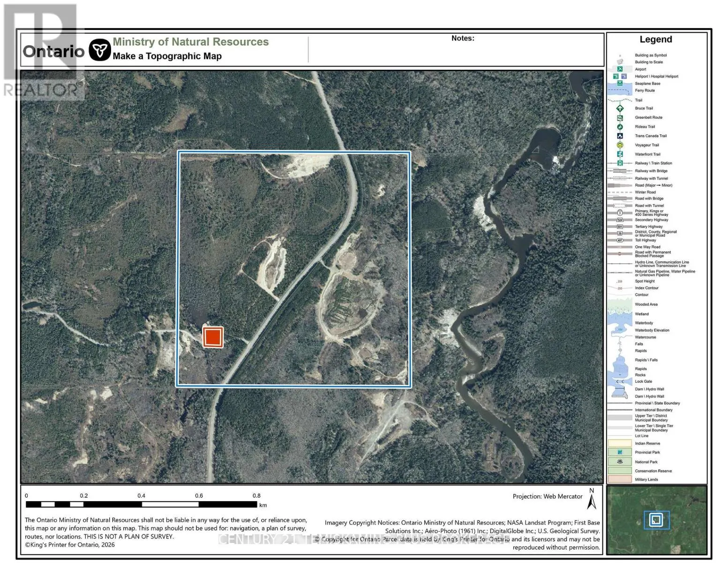Click the Trans Canada Trail icon in the legend
Screen dimensions: 728x563
(620, 136)
